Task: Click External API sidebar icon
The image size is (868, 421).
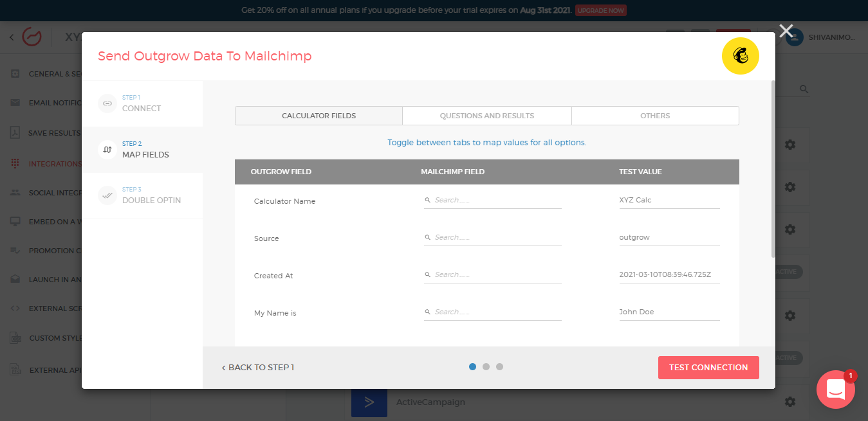Action: (x=15, y=370)
